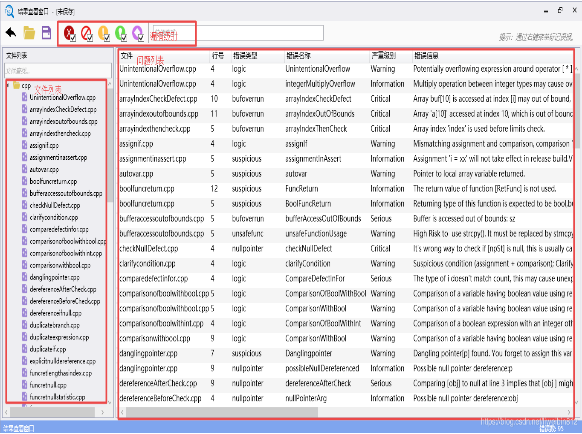Viewport: 582px width, 434px height.
Task: Click the up arrow of the file tree scrollbar
Action: click(x=109, y=84)
